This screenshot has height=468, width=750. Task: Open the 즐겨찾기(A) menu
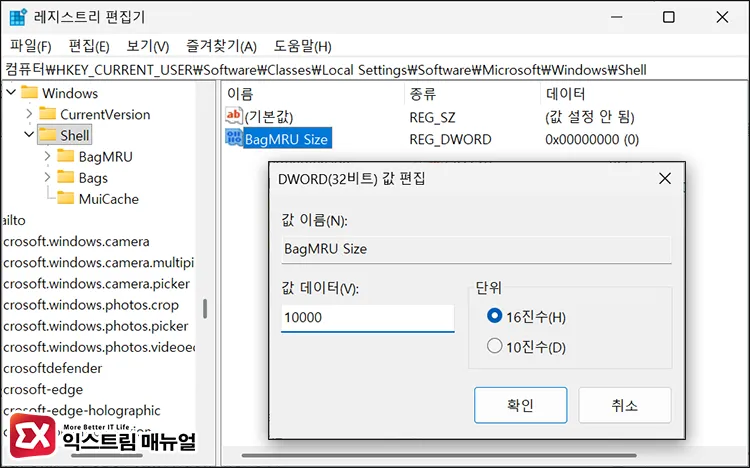click(x=221, y=46)
